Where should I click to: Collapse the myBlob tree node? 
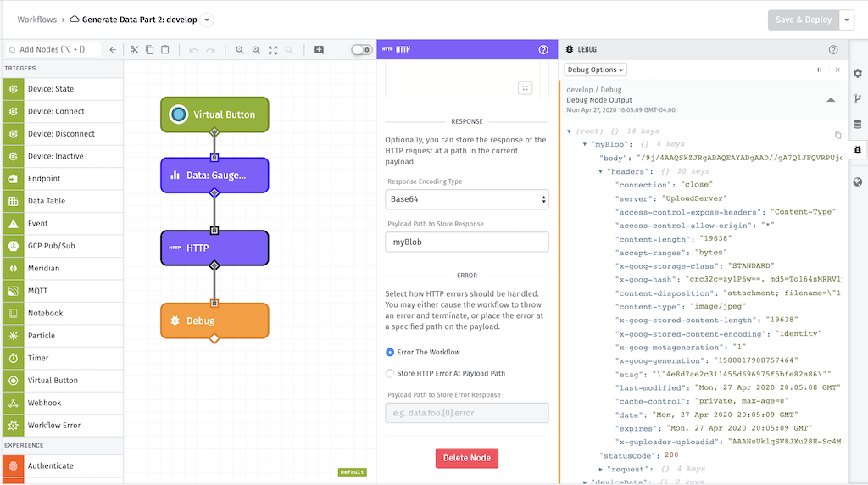tap(585, 144)
